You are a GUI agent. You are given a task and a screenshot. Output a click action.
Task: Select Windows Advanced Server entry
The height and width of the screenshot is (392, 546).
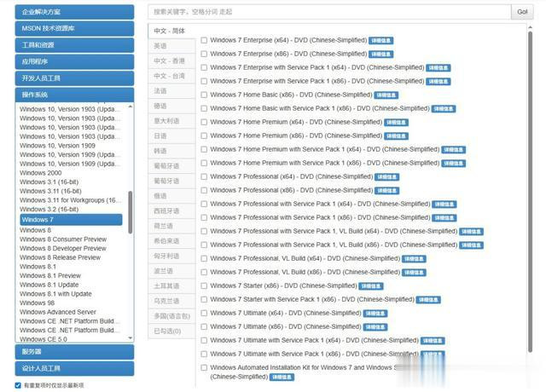tap(58, 312)
